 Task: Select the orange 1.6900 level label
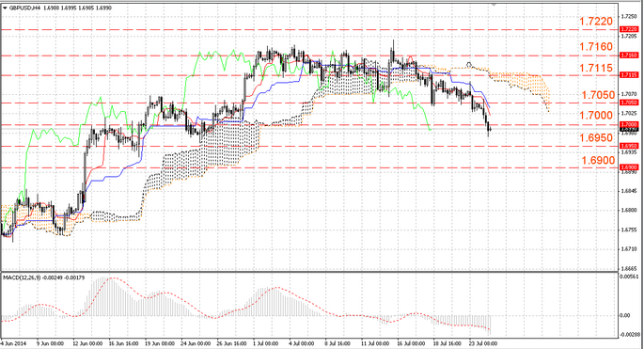[x=598, y=160]
